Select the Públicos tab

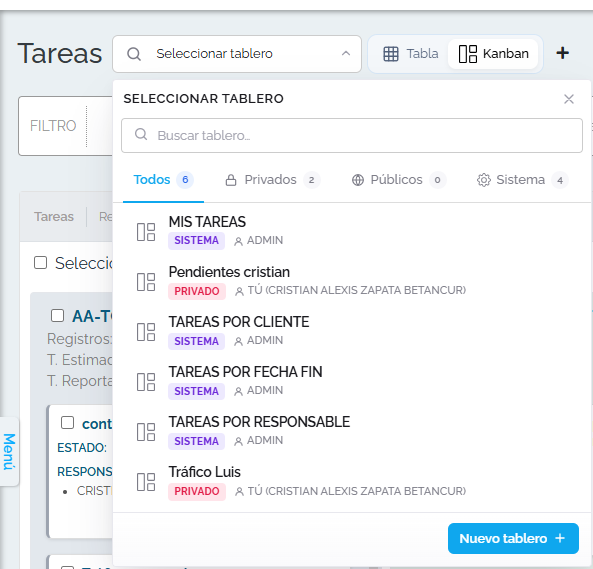[399, 180]
